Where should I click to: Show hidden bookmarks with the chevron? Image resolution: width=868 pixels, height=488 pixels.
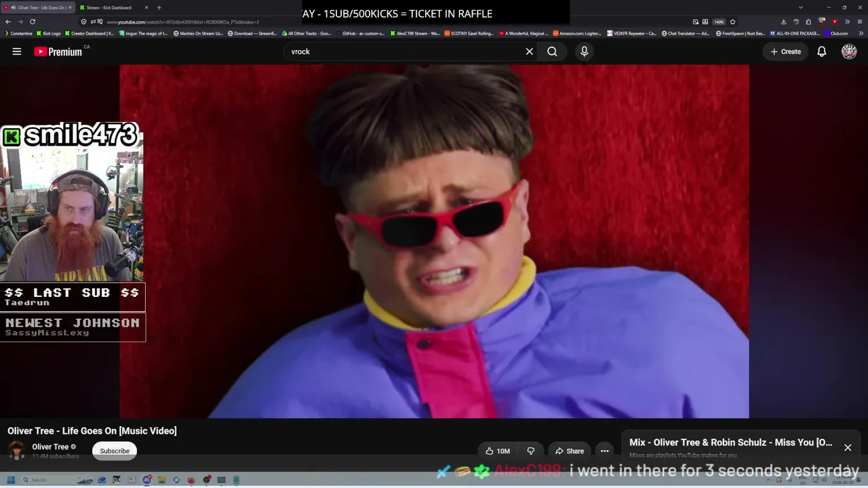[860, 33]
